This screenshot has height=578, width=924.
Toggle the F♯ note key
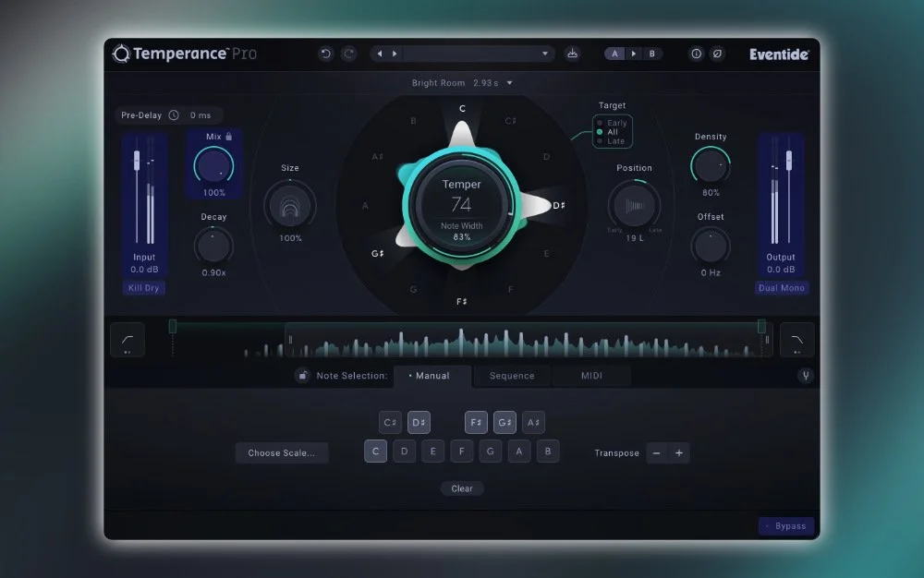(476, 422)
